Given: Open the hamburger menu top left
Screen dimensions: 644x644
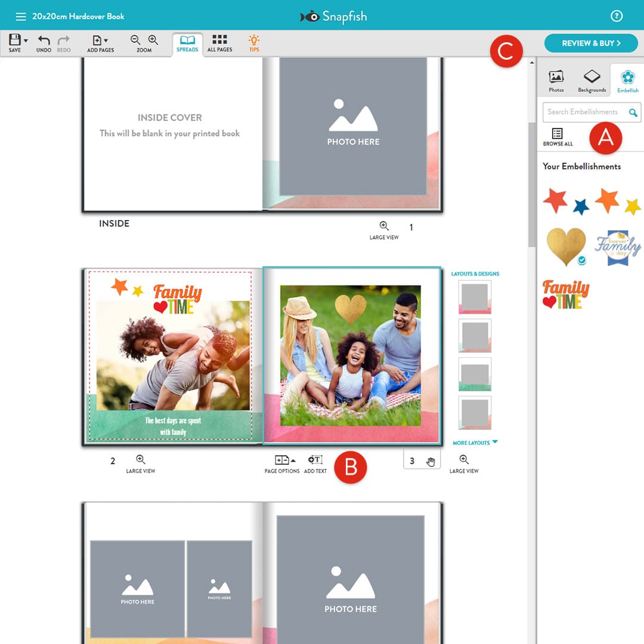Looking at the screenshot, I should point(21,16).
